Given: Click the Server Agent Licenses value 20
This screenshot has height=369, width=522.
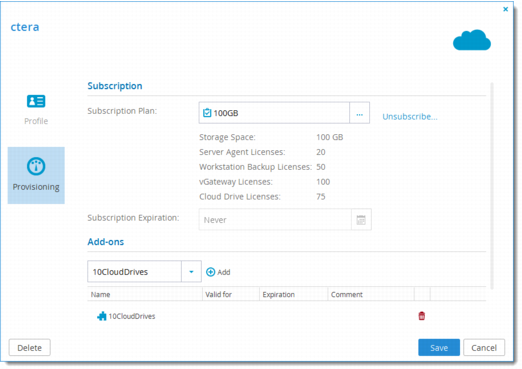Looking at the screenshot, I should 321,152.
